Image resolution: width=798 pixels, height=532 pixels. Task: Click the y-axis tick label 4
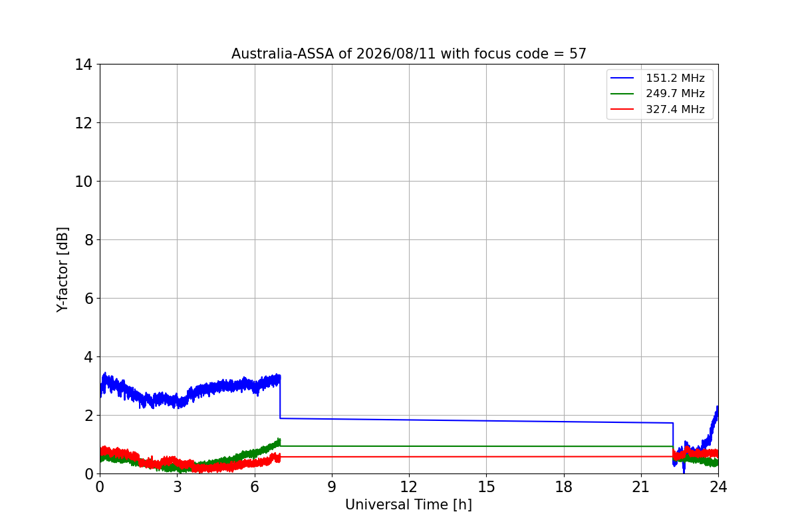click(x=88, y=357)
